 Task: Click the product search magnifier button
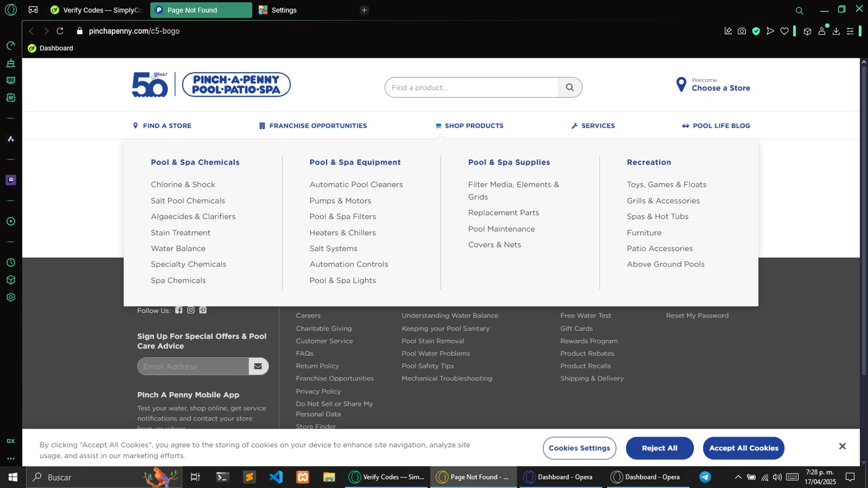(570, 87)
